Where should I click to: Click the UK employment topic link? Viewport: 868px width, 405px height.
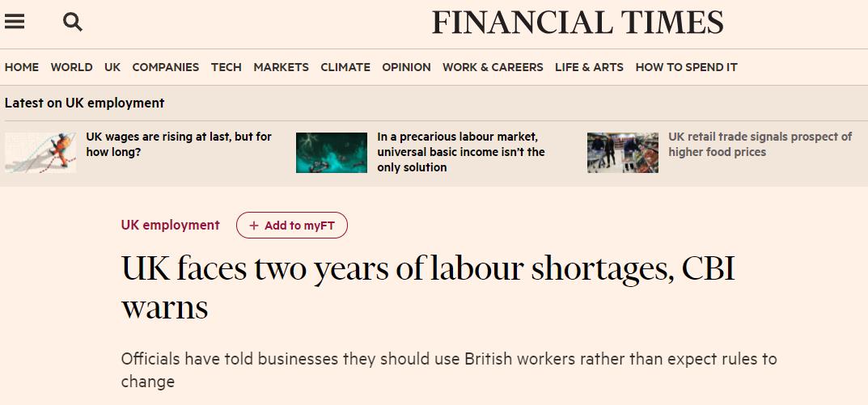[170, 225]
